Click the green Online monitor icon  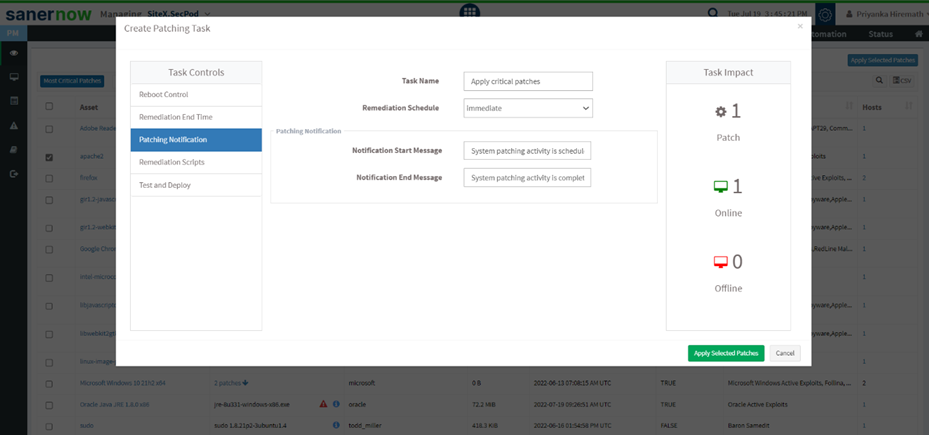(720, 187)
